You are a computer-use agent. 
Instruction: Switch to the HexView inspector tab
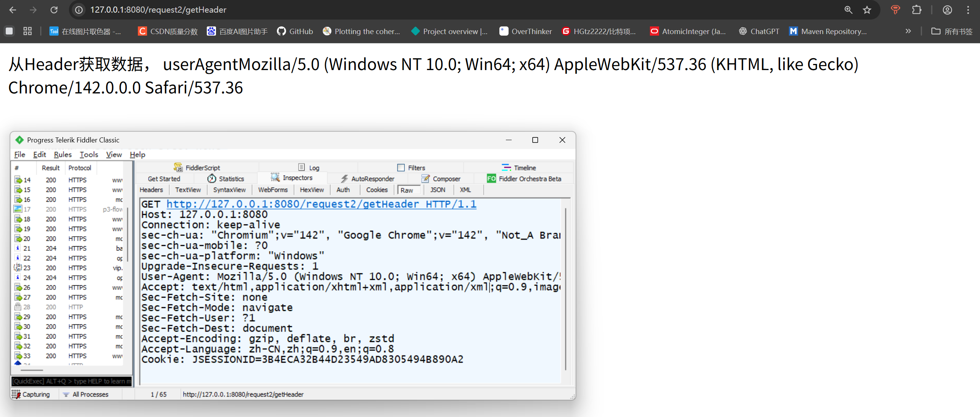click(x=312, y=190)
